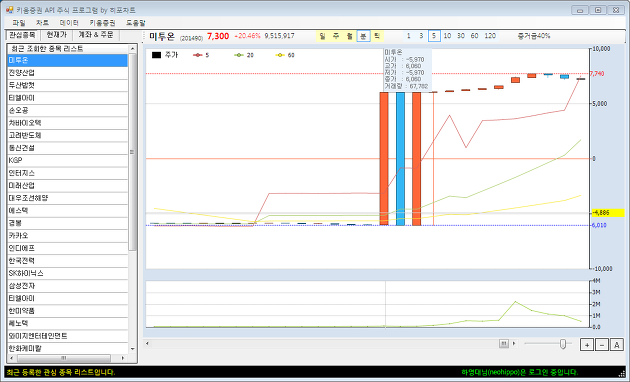The image size is (630, 382).
Task: Click the stock list horizontal scroll-left arrow
Action: click(x=11, y=358)
